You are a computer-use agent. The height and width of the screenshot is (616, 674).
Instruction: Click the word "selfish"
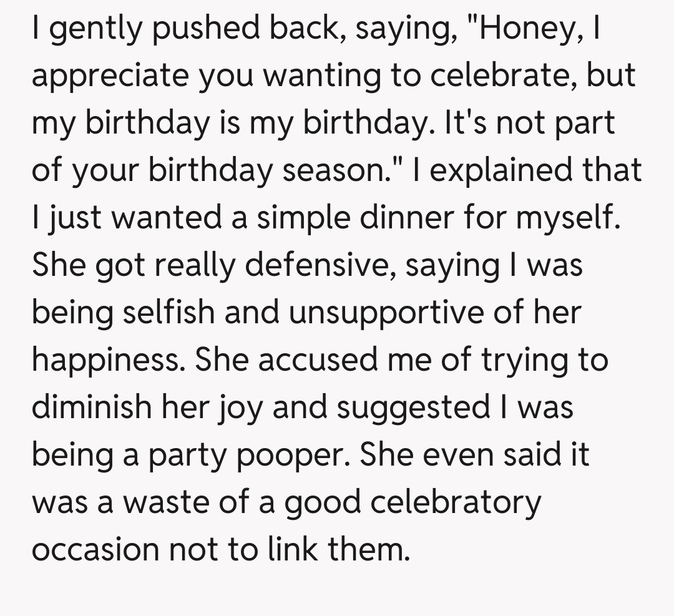(x=167, y=312)
